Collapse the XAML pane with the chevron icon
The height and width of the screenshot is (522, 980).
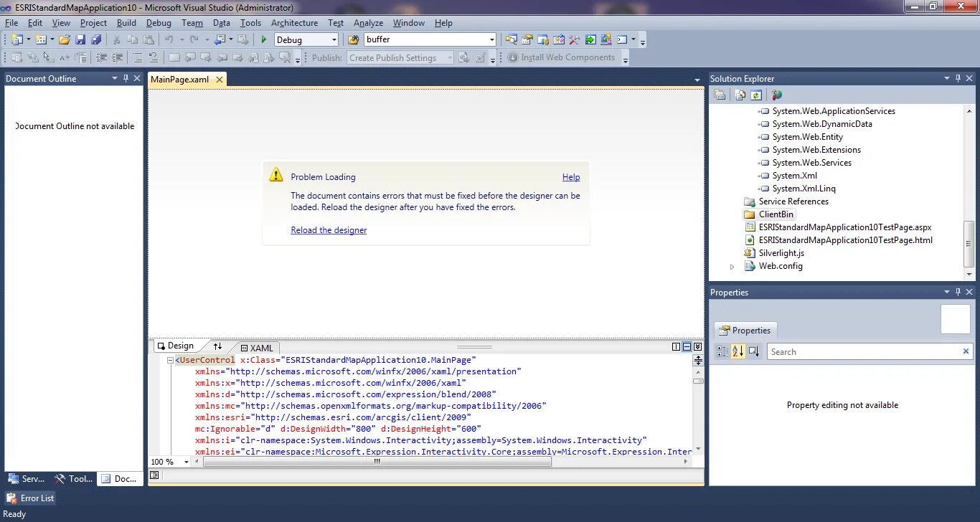click(697, 346)
